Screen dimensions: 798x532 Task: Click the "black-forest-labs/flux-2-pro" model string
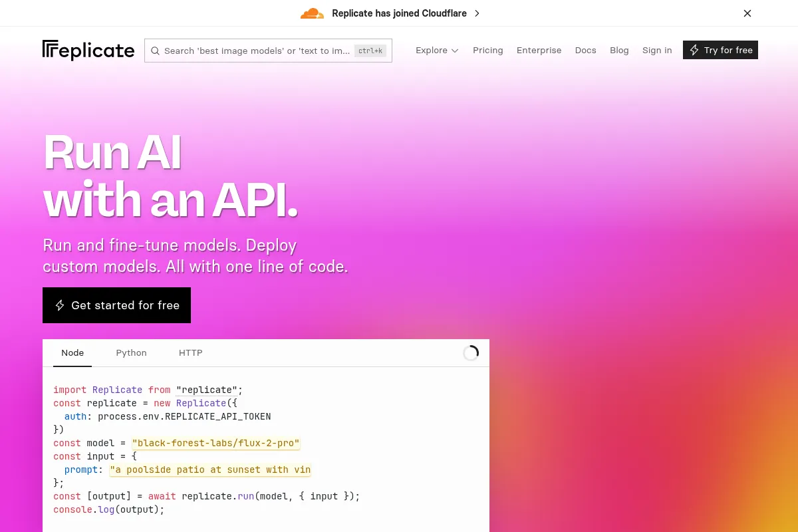216,443
